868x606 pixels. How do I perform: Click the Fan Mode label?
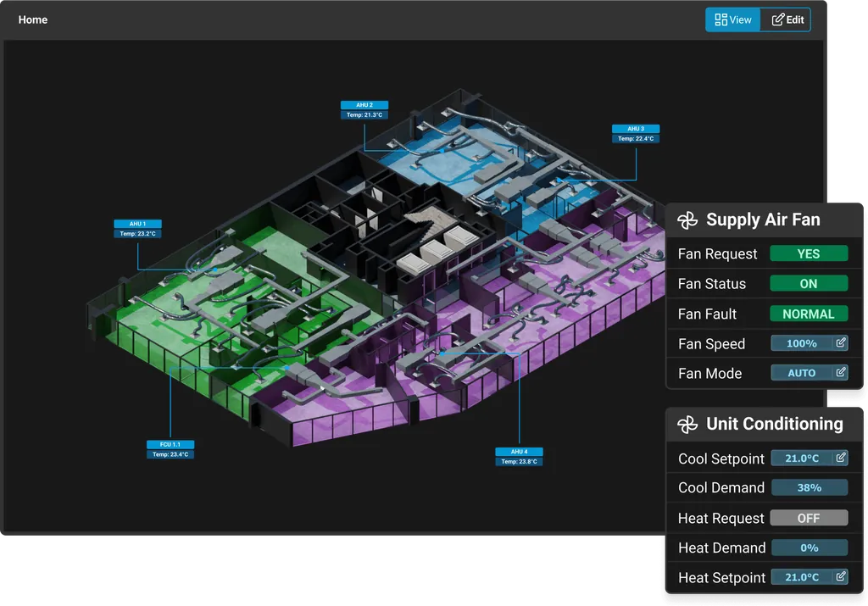coord(709,374)
